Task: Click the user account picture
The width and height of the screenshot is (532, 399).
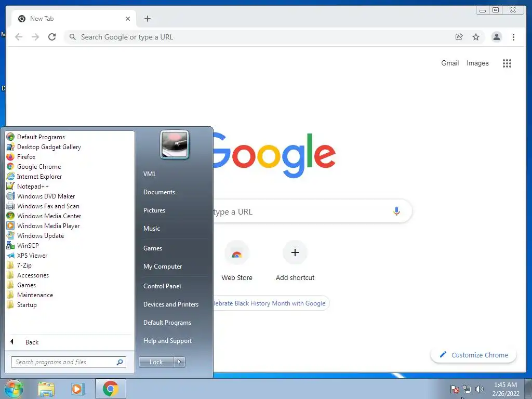Action: click(175, 144)
